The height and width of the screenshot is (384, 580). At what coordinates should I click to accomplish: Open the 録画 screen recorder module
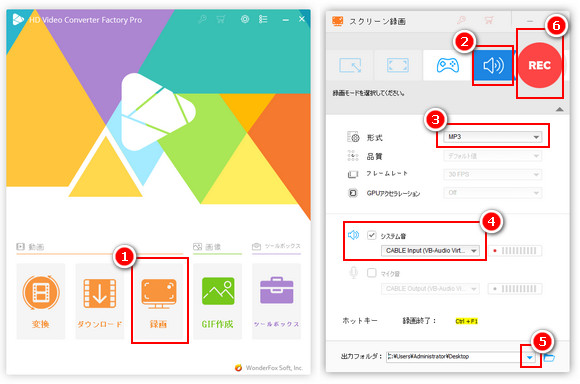[x=159, y=301]
